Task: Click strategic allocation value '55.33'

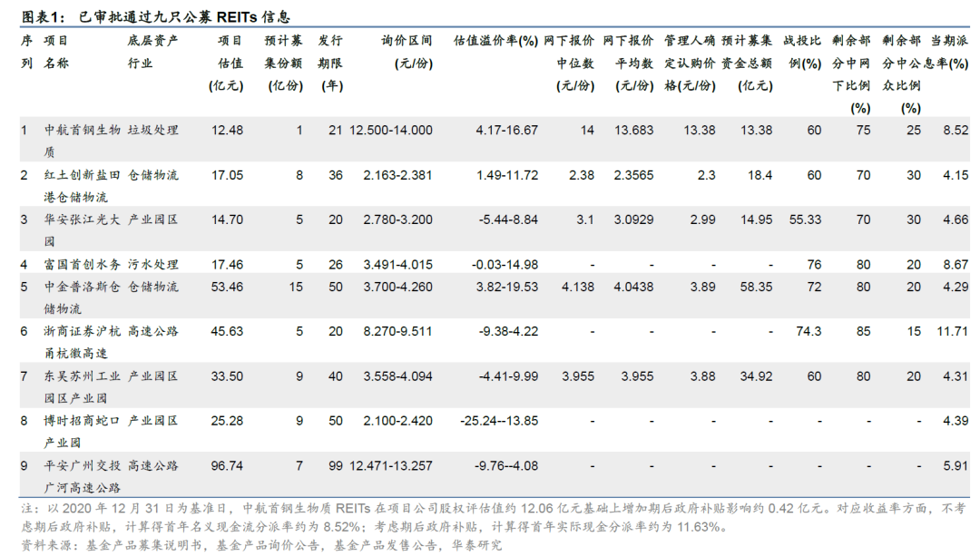Action: point(805,219)
